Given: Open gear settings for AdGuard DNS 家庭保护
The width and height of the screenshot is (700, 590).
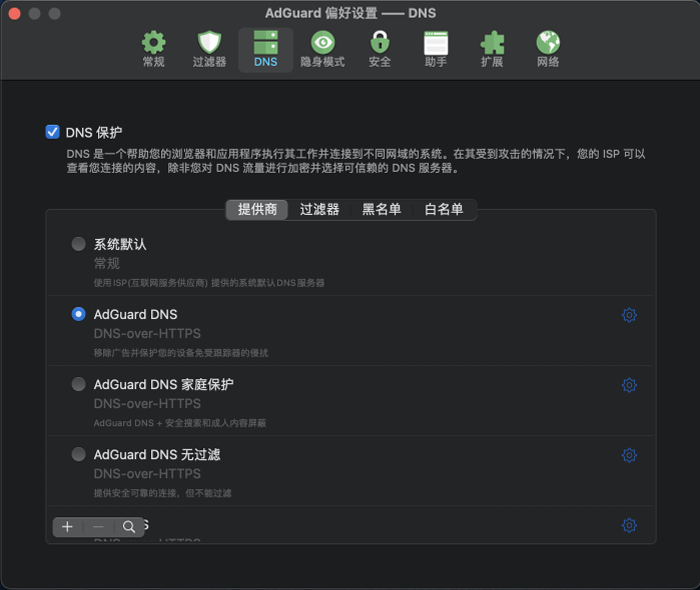Looking at the screenshot, I should (x=629, y=385).
